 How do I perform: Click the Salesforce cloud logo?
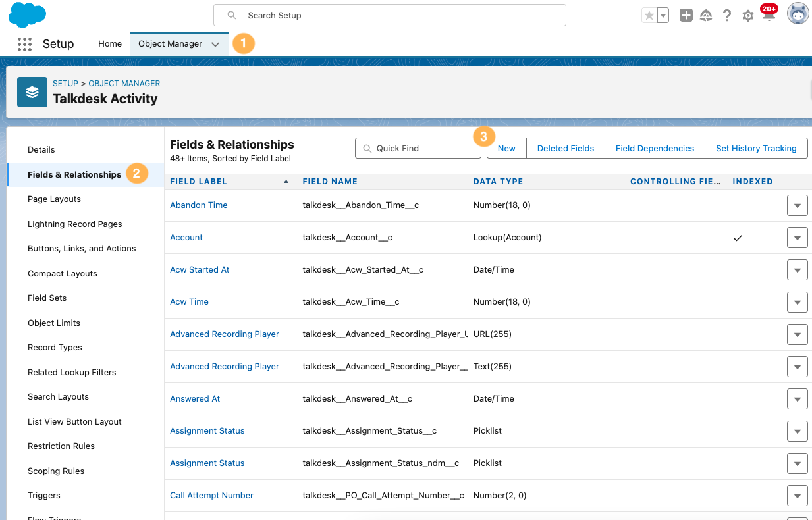click(27, 15)
